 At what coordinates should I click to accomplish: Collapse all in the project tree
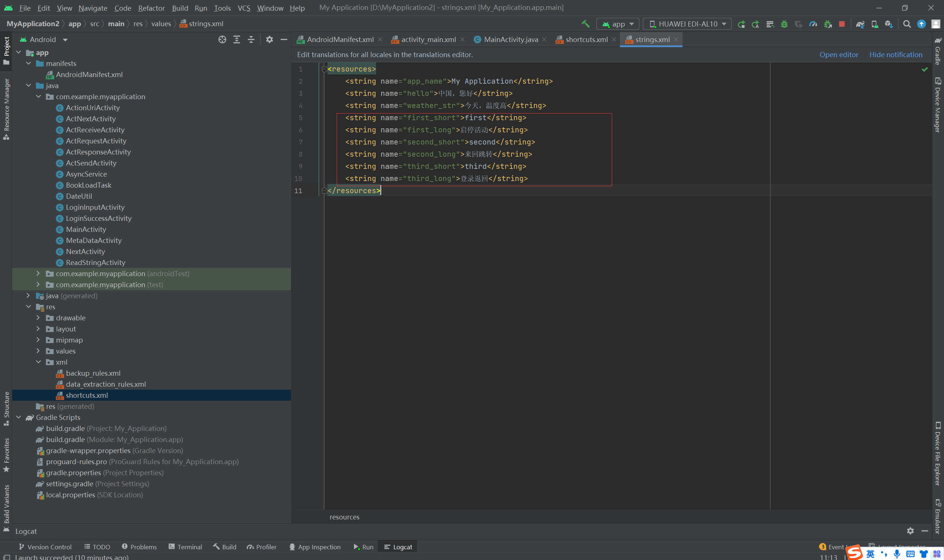pyautogui.click(x=251, y=39)
